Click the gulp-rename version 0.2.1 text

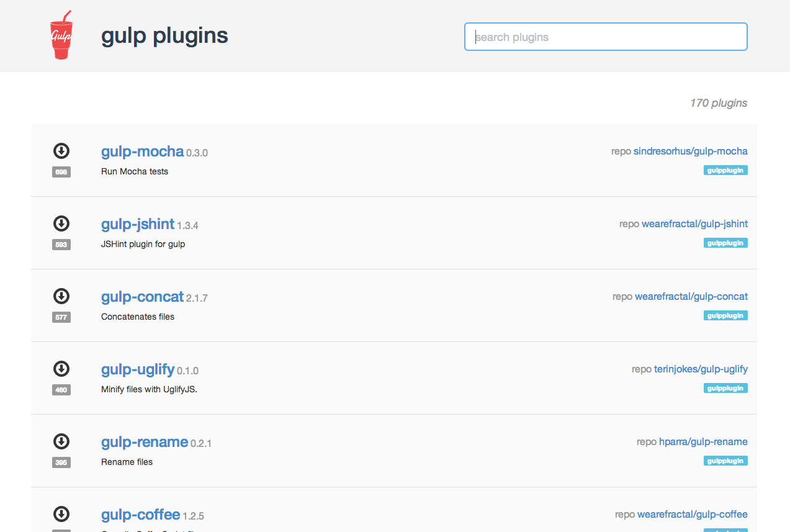click(201, 444)
